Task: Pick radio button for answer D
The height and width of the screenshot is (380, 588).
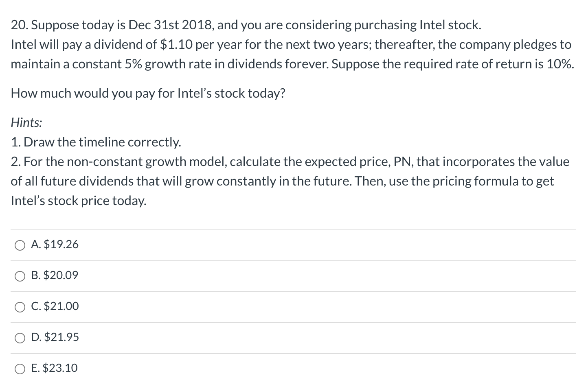Action: (x=20, y=338)
